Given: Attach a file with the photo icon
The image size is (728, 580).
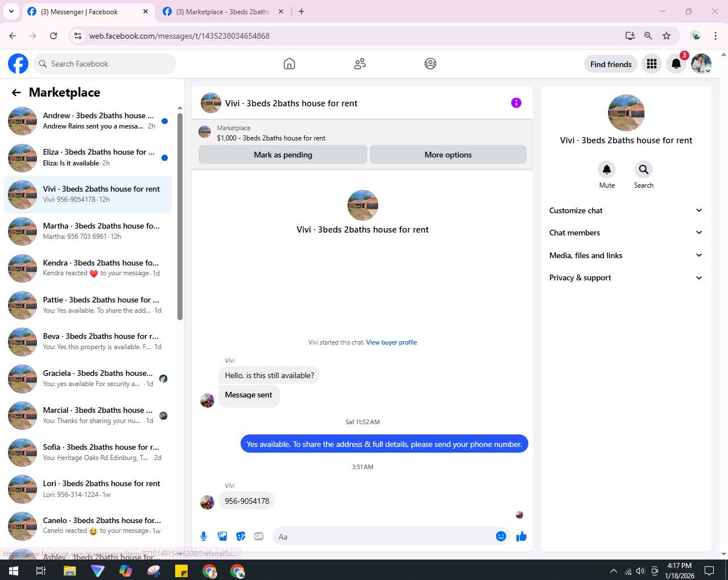Looking at the screenshot, I should click(222, 536).
